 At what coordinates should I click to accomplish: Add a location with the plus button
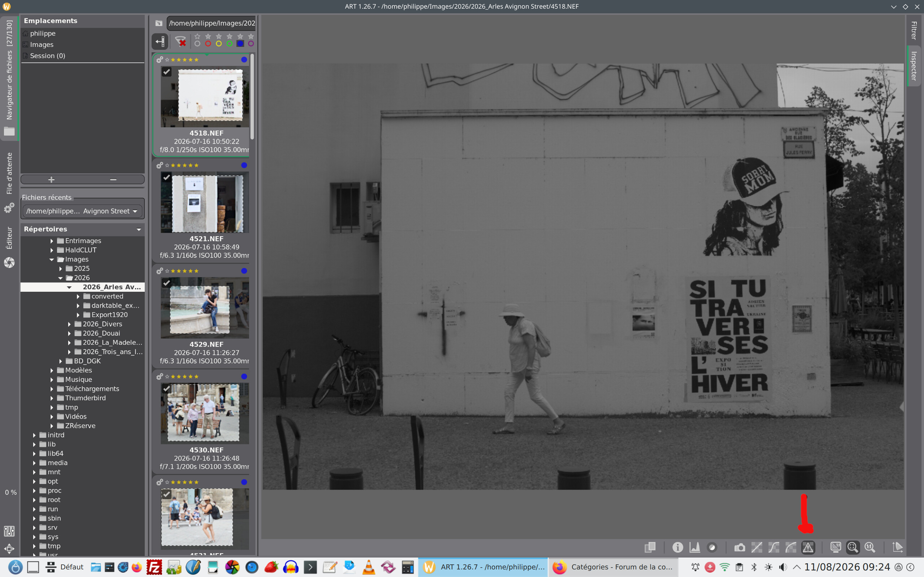pos(52,179)
